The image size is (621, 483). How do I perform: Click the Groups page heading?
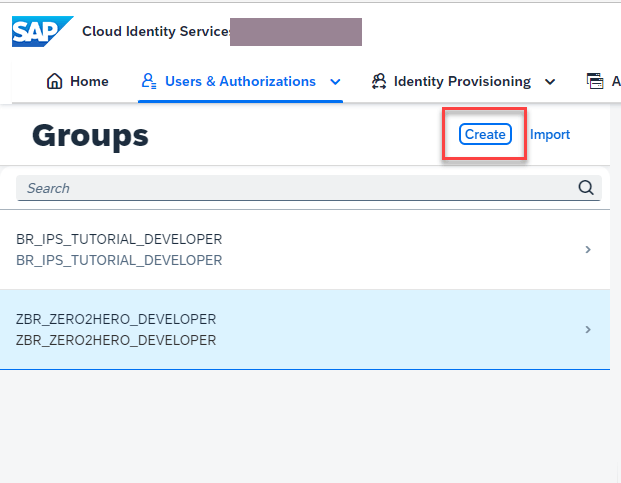click(x=90, y=135)
